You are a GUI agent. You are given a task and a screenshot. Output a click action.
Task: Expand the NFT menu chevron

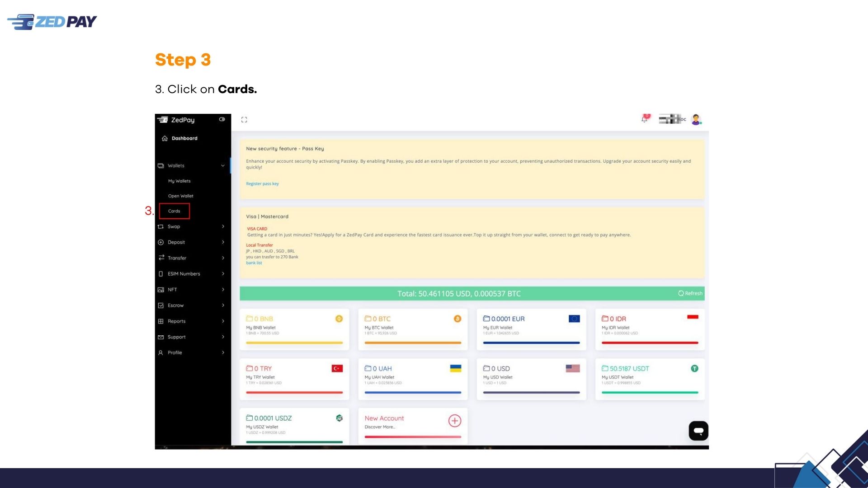coord(223,290)
